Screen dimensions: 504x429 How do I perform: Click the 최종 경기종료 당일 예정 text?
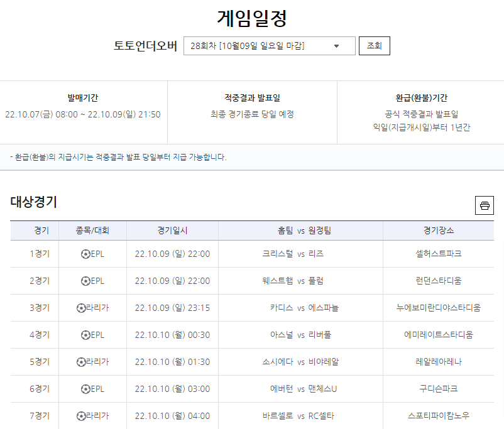click(252, 114)
